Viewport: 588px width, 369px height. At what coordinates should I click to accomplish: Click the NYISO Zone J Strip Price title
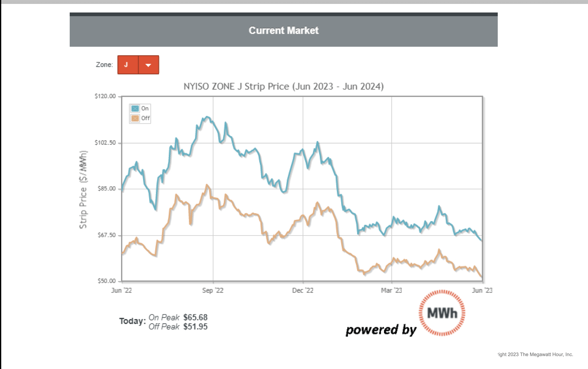point(283,86)
